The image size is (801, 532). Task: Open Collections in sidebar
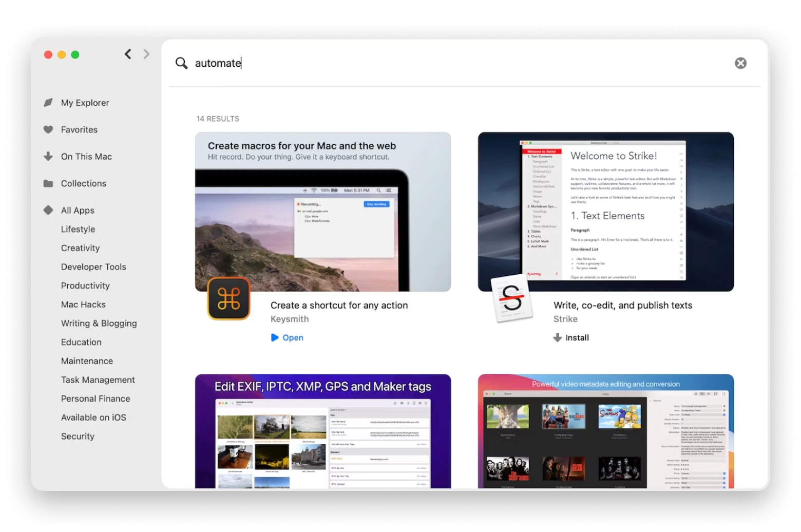(84, 183)
